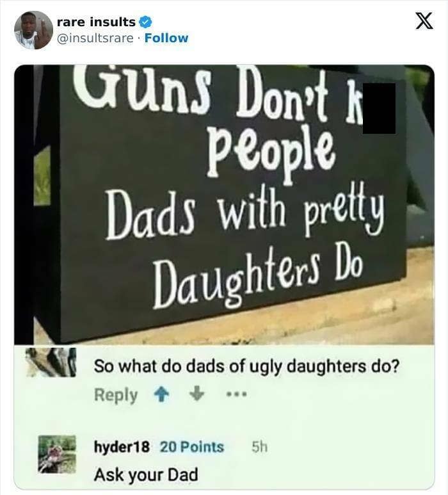Upvote the ugly daughters comment

tap(161, 394)
